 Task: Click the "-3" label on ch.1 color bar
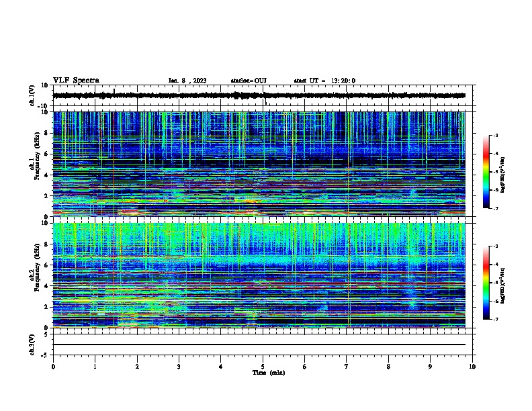point(495,135)
